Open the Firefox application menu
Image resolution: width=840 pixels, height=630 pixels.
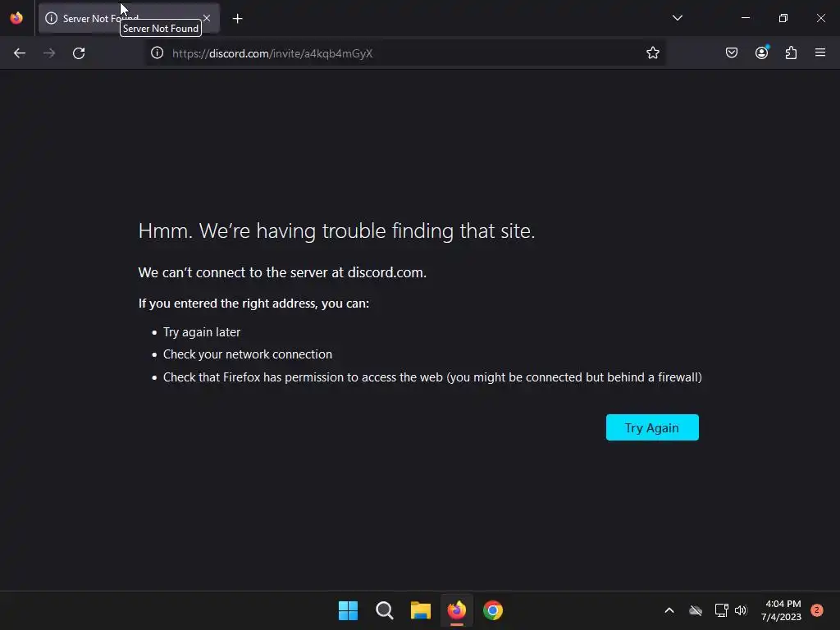(820, 52)
